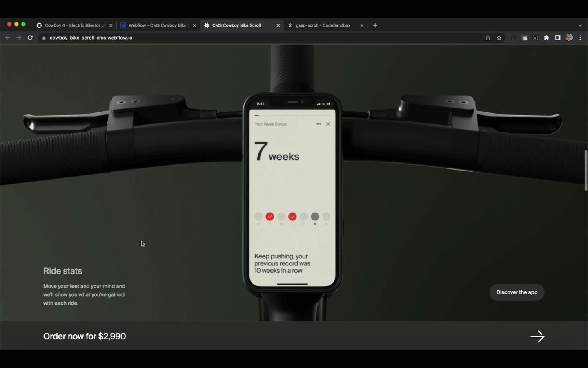Screen dimensions: 588x368
Task: Toggle Saturday's day dot in the week streak
Action: pos(315,217)
